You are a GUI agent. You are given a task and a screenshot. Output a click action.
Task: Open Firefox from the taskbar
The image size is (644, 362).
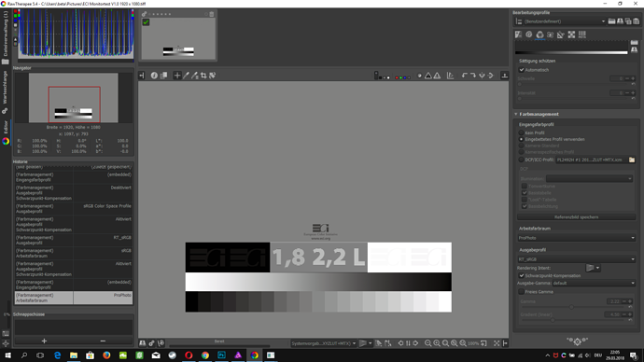click(x=106, y=355)
